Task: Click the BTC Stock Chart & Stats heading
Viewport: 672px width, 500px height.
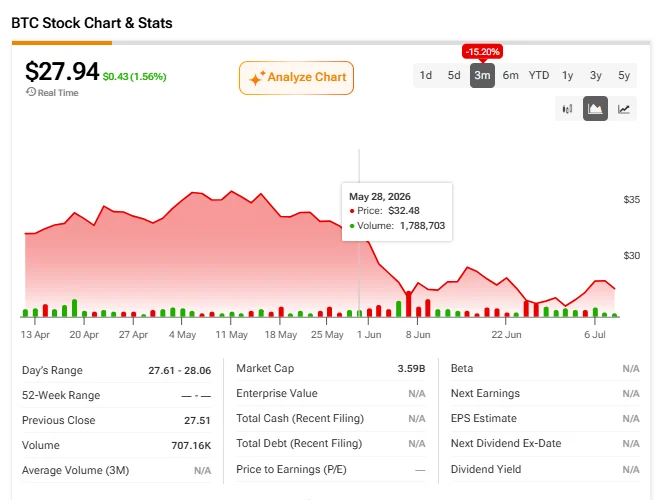Action: click(x=92, y=23)
